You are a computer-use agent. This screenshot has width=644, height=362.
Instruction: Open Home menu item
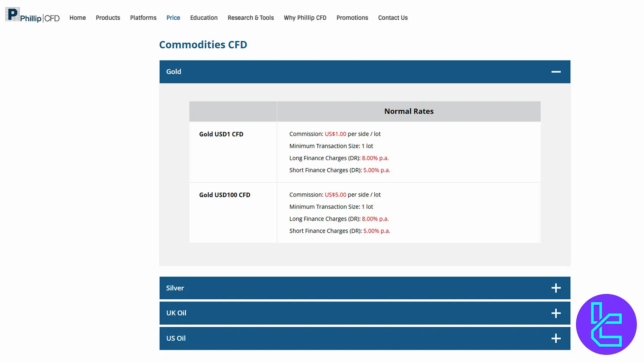(x=78, y=18)
